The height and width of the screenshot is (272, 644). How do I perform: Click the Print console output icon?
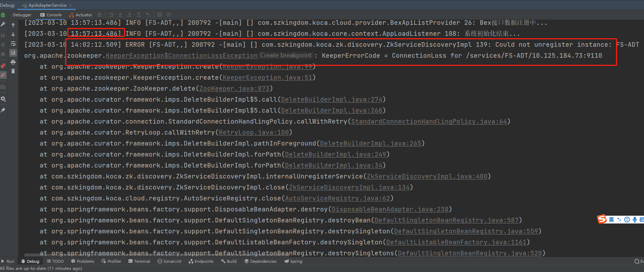(13, 62)
